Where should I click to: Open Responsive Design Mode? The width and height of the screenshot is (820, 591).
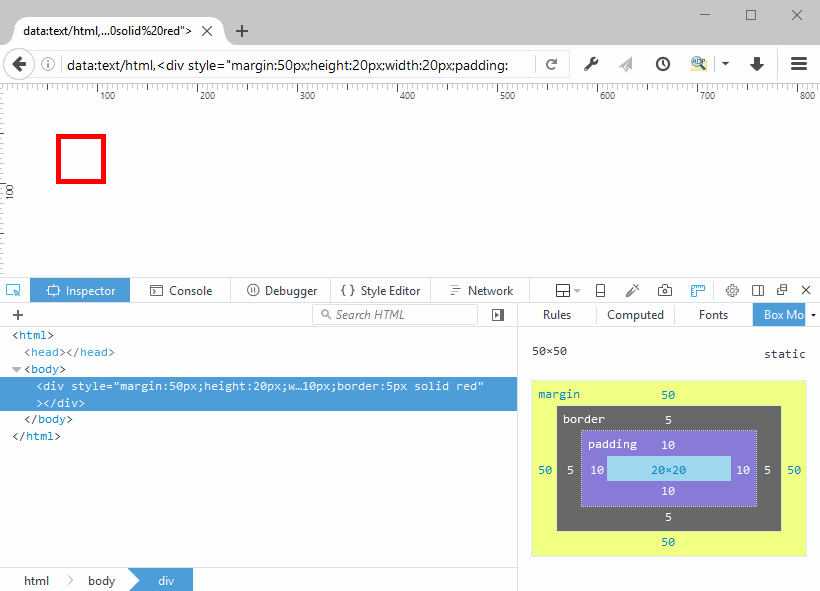pyautogui.click(x=600, y=290)
